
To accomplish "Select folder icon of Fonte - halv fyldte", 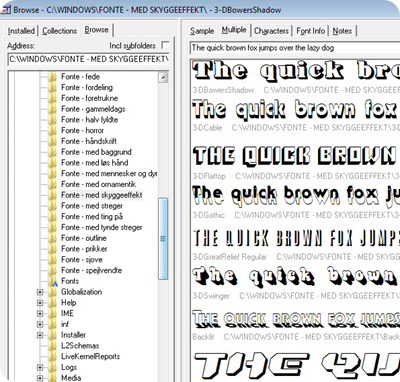I will point(52,120).
